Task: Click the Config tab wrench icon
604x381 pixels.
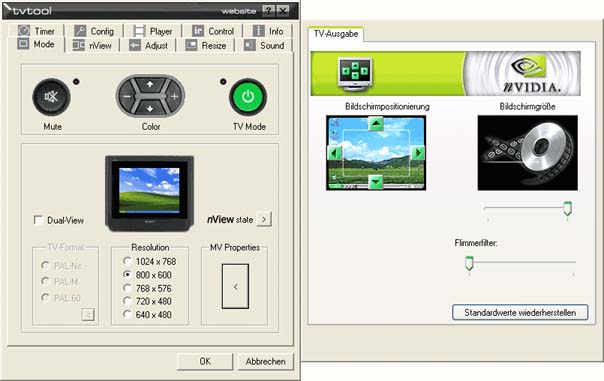Action: [x=80, y=31]
